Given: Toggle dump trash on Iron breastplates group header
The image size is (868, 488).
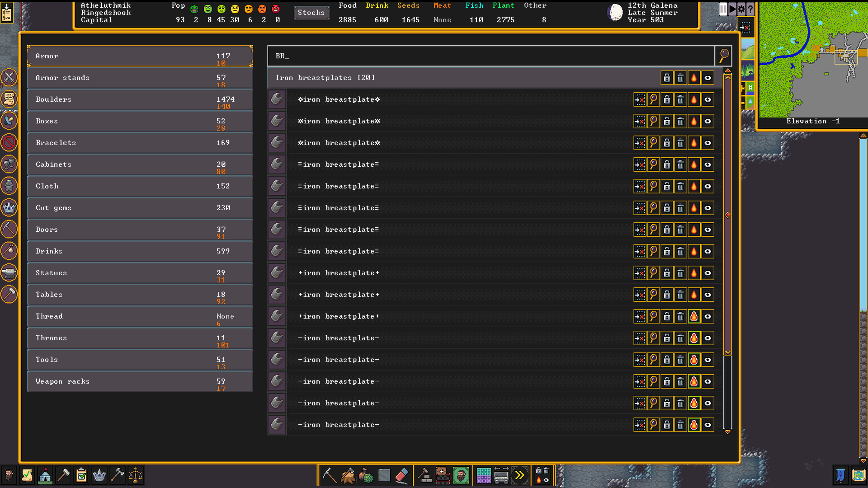Looking at the screenshot, I should [680, 78].
